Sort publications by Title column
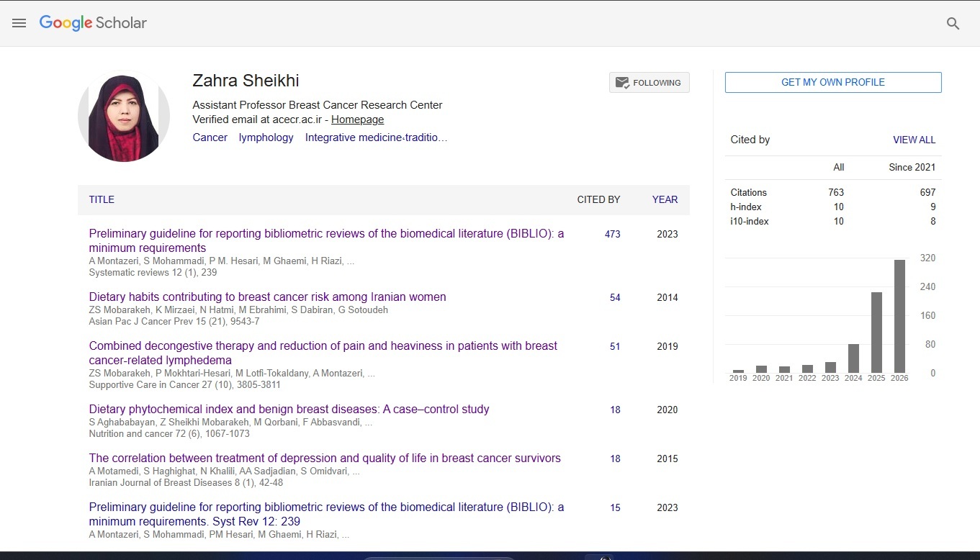Image resolution: width=980 pixels, height=560 pixels. tap(102, 199)
